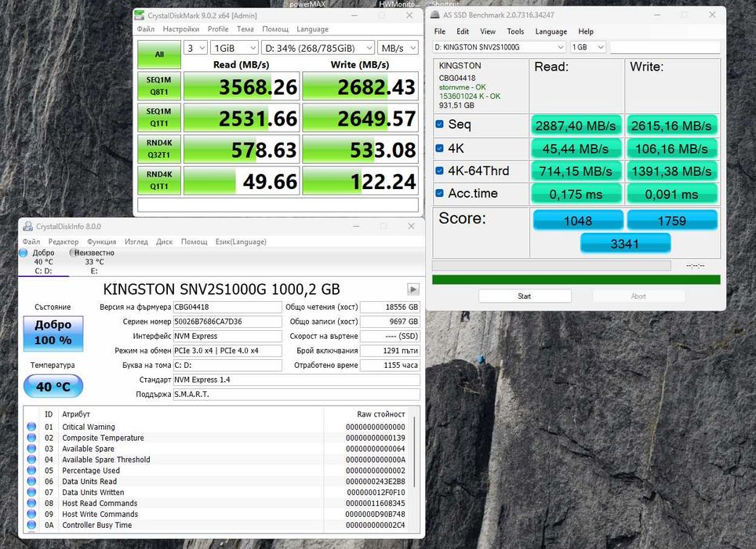Viewport: 756px width, 549px height.
Task: Open the Файл menu in CrystalDiskMark
Action: coord(146,29)
